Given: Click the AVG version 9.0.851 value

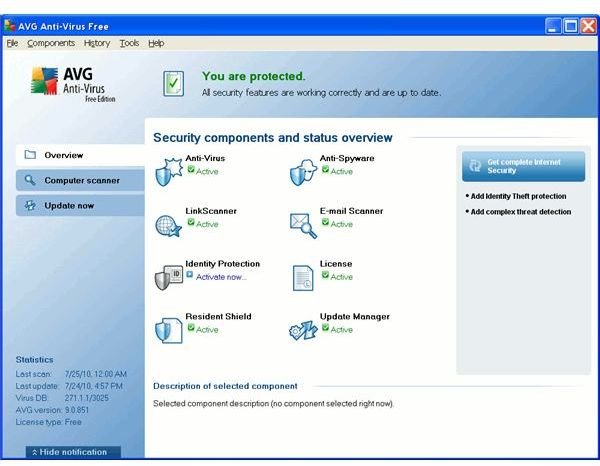Looking at the screenshot, I should (x=77, y=410).
